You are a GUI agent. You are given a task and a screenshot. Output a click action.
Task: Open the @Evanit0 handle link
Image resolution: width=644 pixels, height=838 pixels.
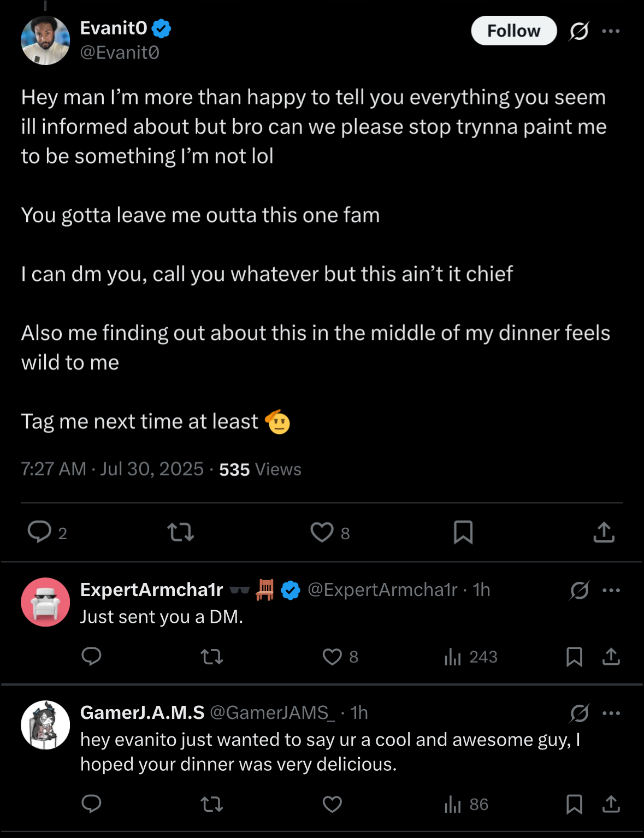click(120, 52)
